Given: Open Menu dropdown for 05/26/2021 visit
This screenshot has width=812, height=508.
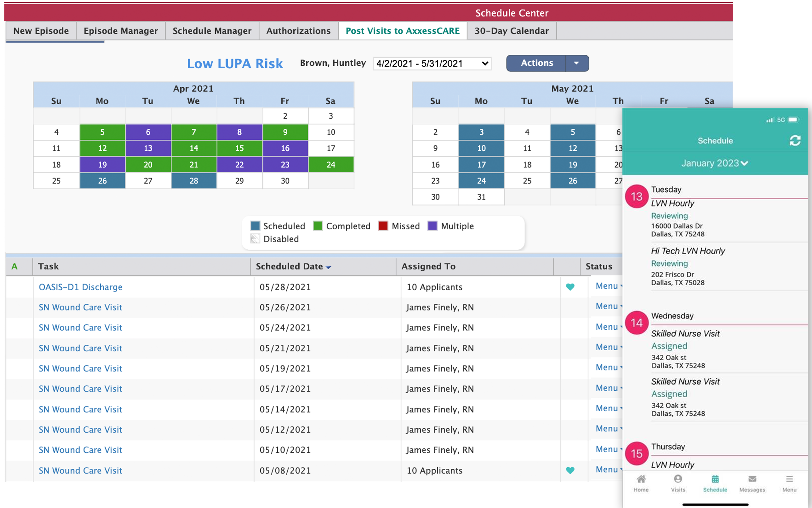Looking at the screenshot, I should click(609, 306).
